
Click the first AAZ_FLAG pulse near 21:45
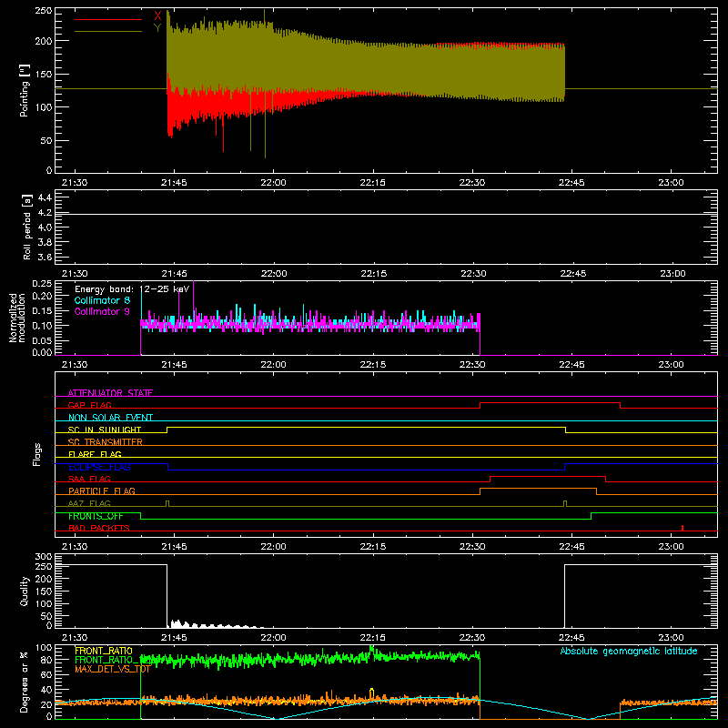coord(167,503)
